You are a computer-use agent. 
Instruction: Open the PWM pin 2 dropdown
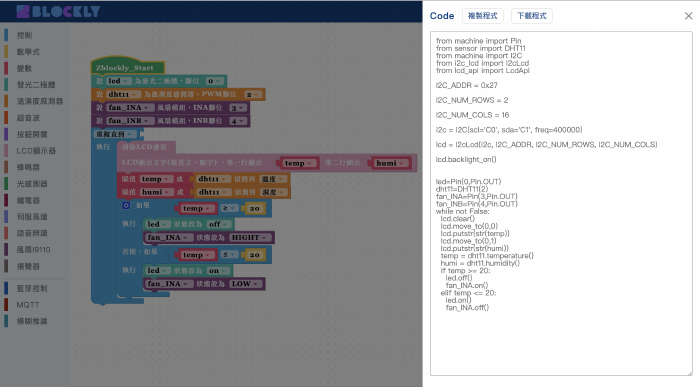252,95
